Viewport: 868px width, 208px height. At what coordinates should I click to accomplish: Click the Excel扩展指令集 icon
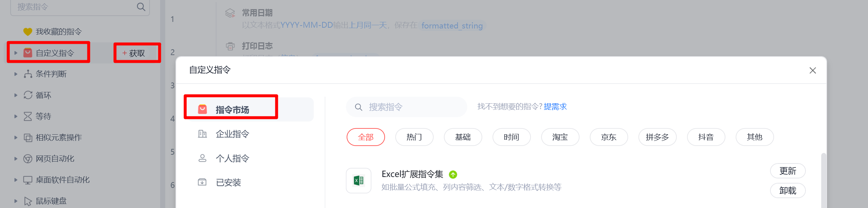359,180
